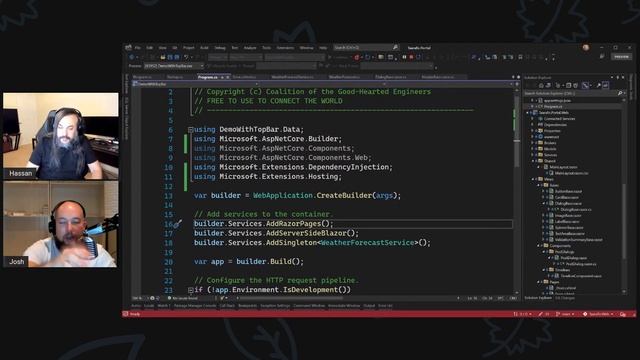
Task: Click Home icon in Solution Explorer toolbar
Action: pyautogui.click(x=541, y=85)
